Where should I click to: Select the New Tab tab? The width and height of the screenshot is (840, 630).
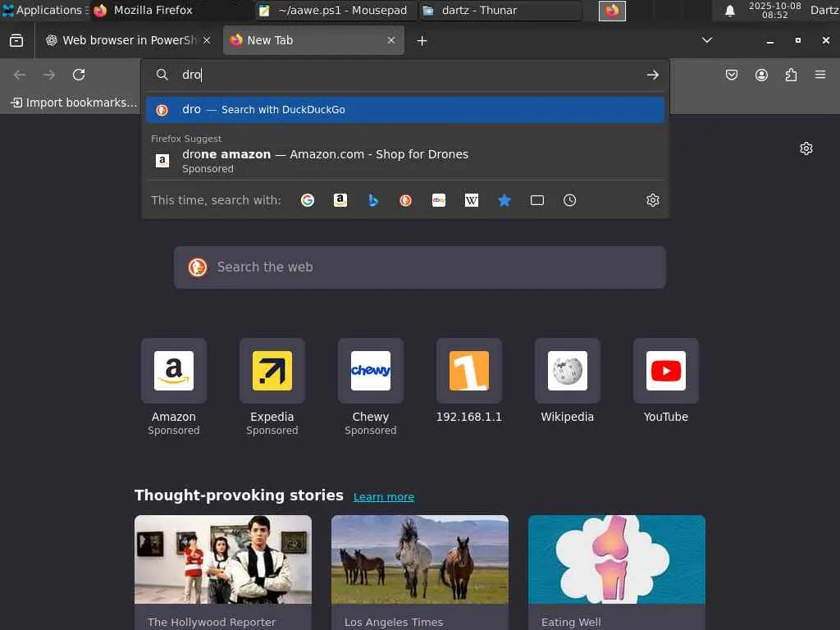tap(313, 40)
